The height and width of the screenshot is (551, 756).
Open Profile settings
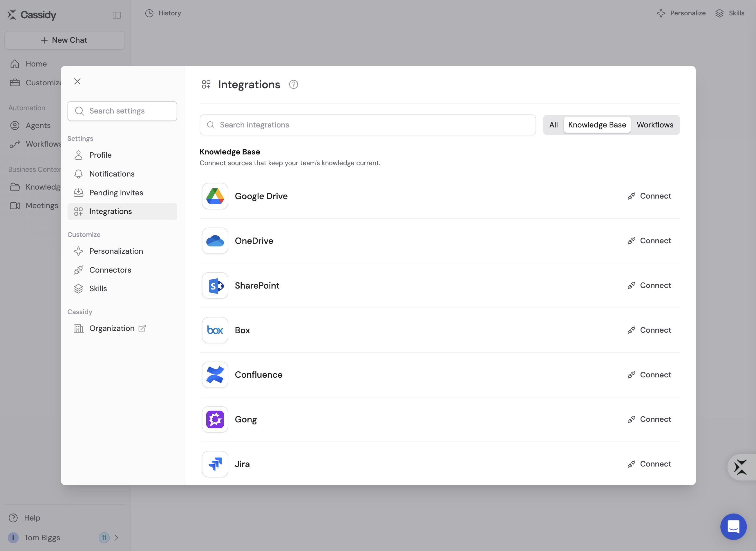coord(122,155)
